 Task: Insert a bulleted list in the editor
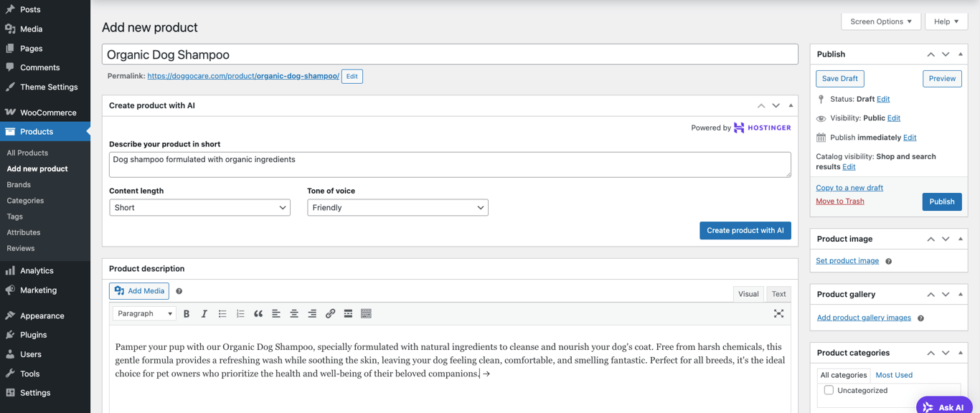pos(222,313)
